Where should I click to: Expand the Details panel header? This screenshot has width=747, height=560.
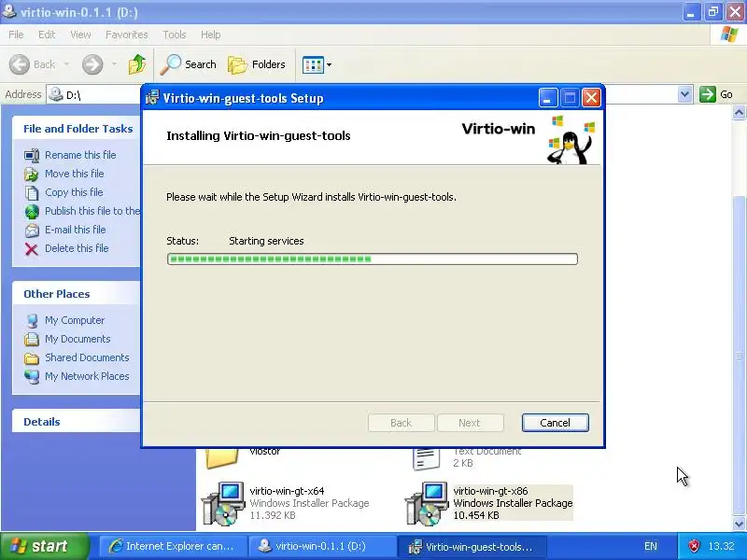click(77, 422)
